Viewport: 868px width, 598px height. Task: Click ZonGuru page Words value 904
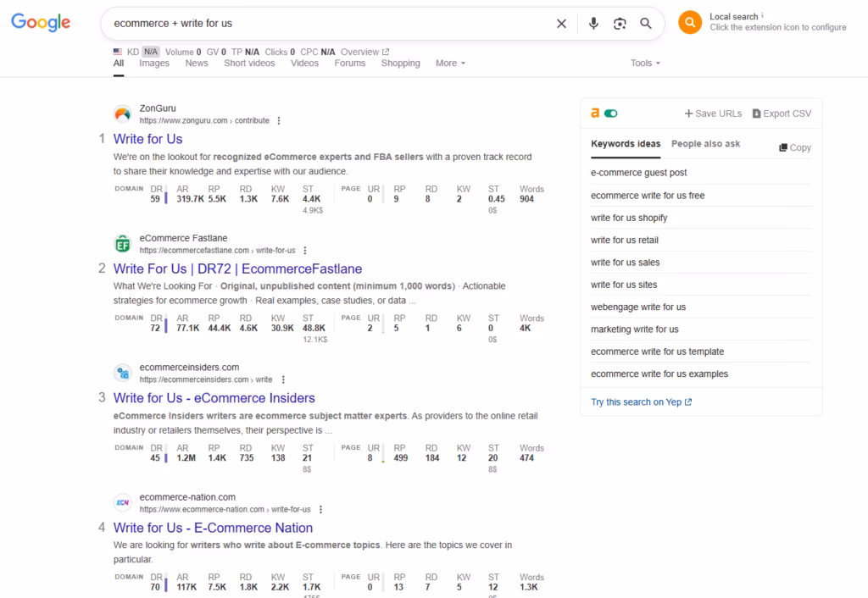point(526,199)
